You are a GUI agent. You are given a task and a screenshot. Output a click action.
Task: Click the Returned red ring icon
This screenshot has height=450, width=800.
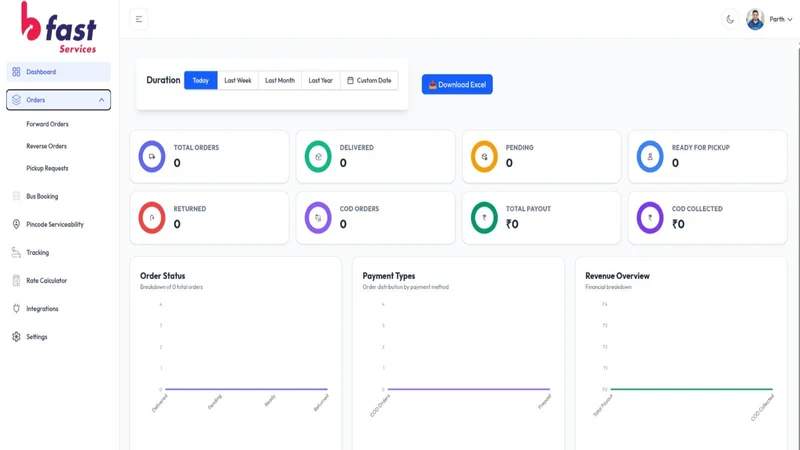click(x=152, y=217)
